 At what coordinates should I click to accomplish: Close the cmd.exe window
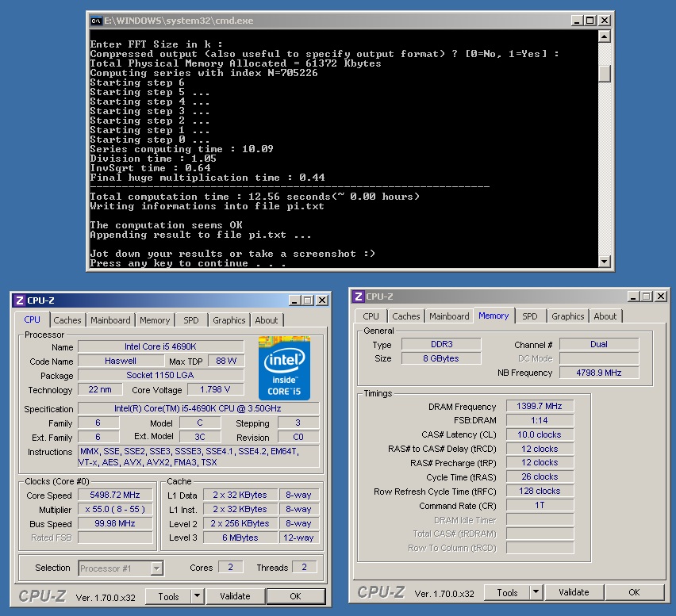click(x=605, y=21)
